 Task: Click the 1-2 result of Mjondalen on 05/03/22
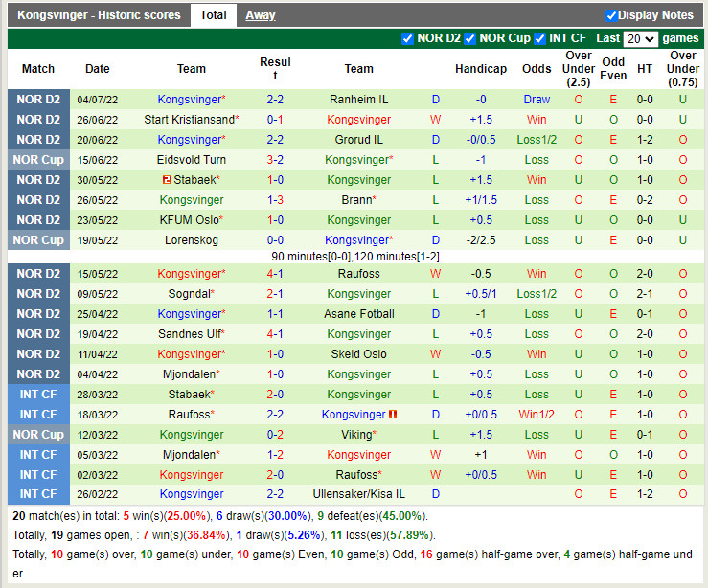click(x=275, y=455)
